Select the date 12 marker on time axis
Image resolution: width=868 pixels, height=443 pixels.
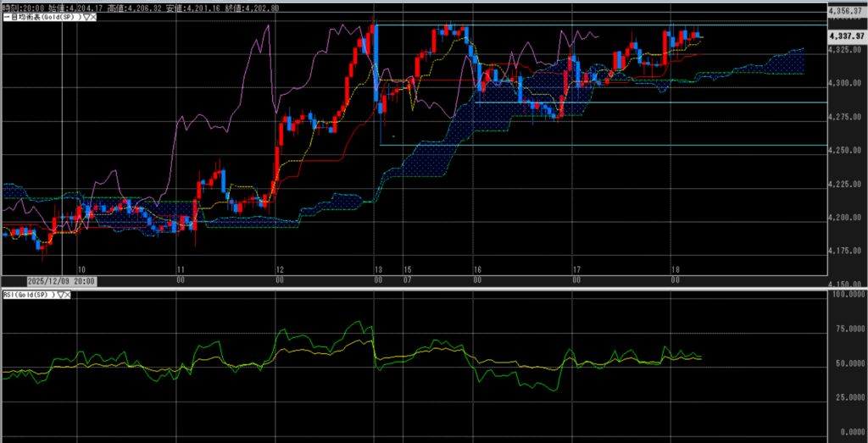point(278,268)
